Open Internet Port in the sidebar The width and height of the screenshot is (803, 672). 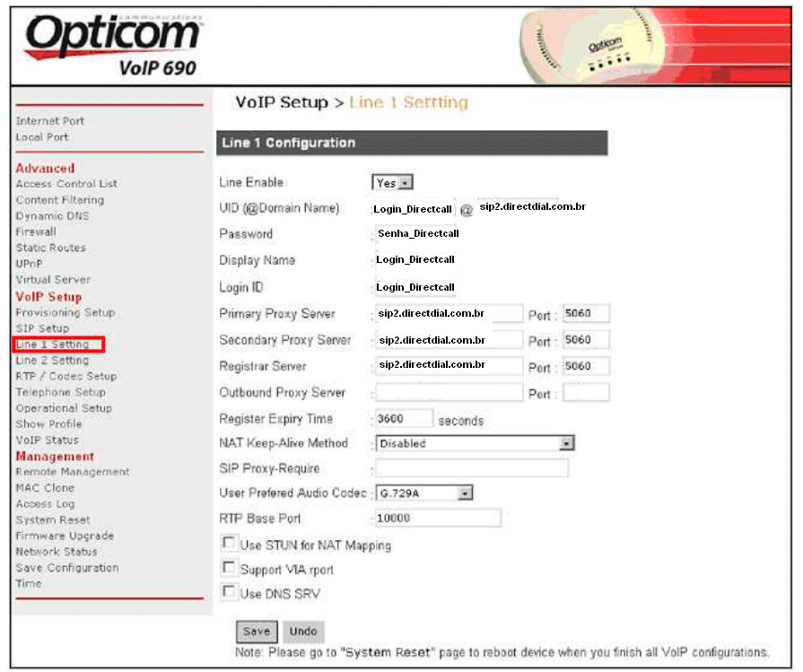(x=49, y=121)
